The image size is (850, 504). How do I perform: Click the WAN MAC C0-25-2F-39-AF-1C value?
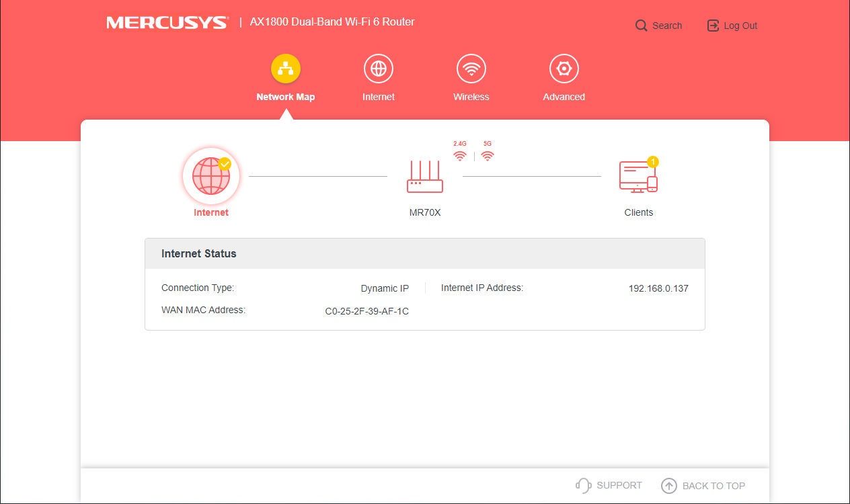point(366,311)
